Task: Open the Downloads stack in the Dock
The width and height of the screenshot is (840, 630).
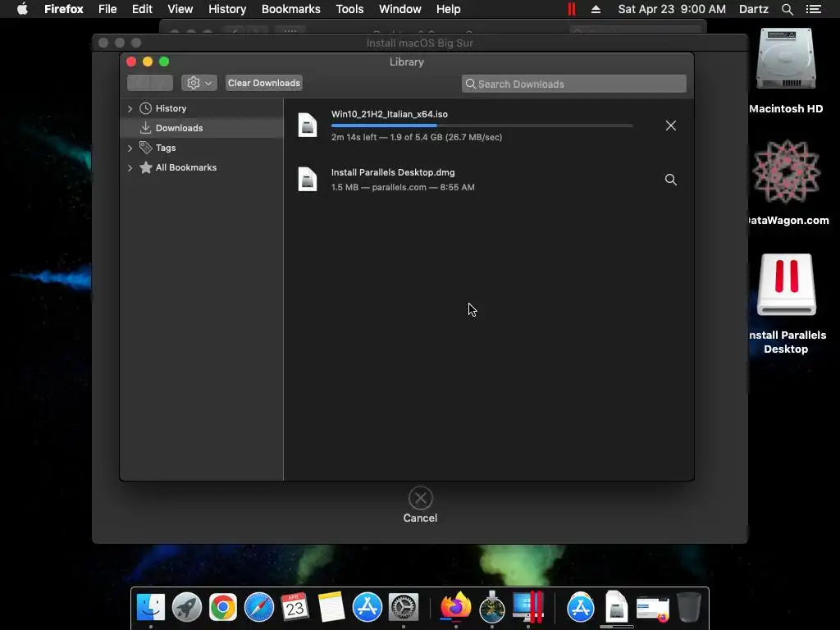Action: [617, 607]
